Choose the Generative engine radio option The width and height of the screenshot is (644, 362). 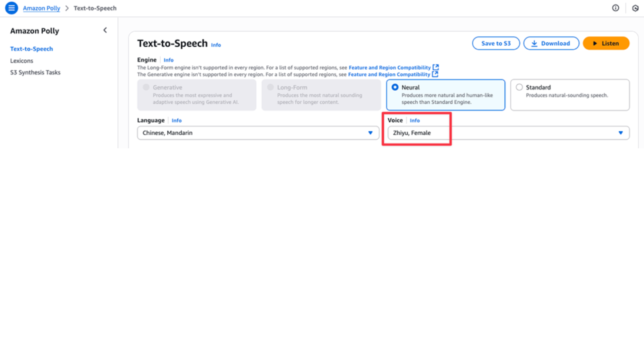146,87
